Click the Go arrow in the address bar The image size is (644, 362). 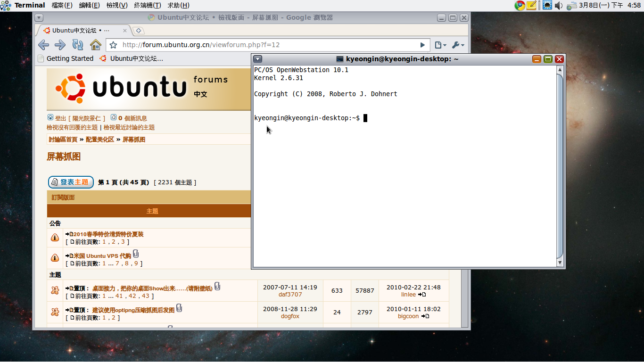click(422, 45)
